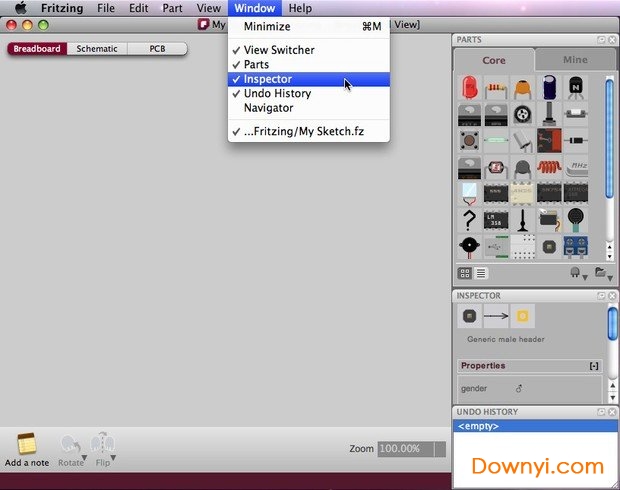The image size is (620, 490).
Task: Switch parts bin to list view
Action: point(480,272)
